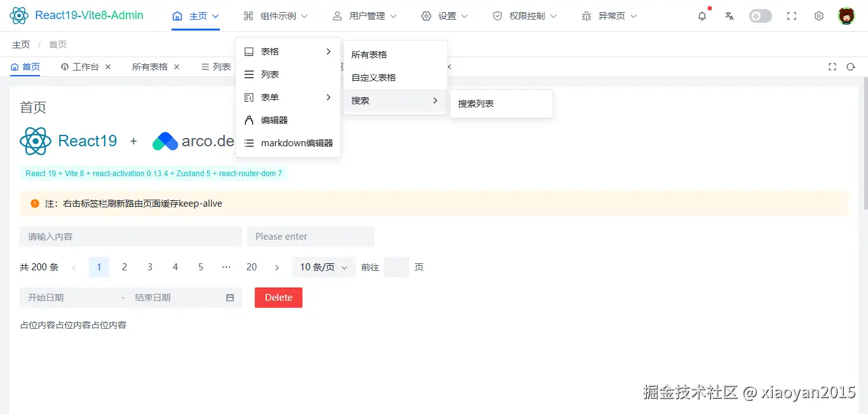Click the language translate icon

pos(729,16)
